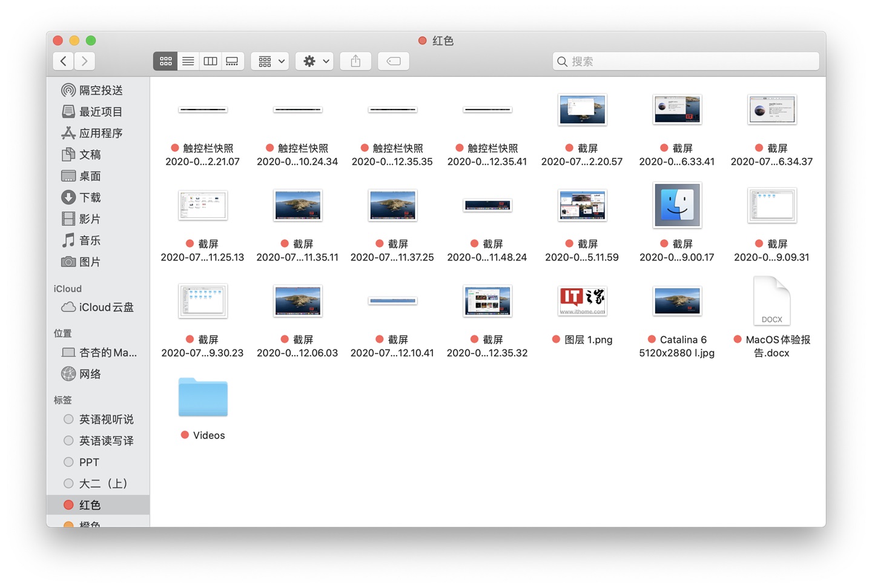Select the Finder face 截屏 2020-0...9.00.17 icon

pos(677,205)
